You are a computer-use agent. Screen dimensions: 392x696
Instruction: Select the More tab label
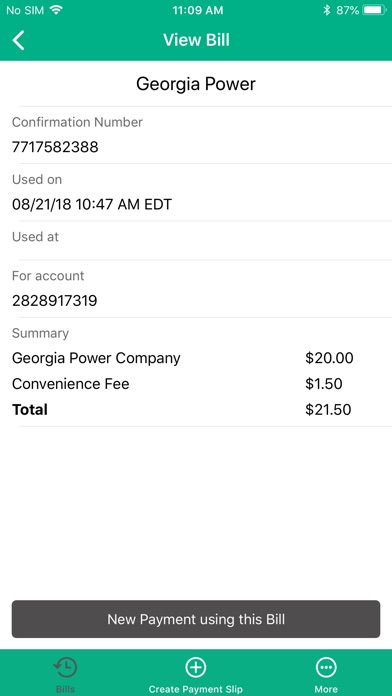326,689
